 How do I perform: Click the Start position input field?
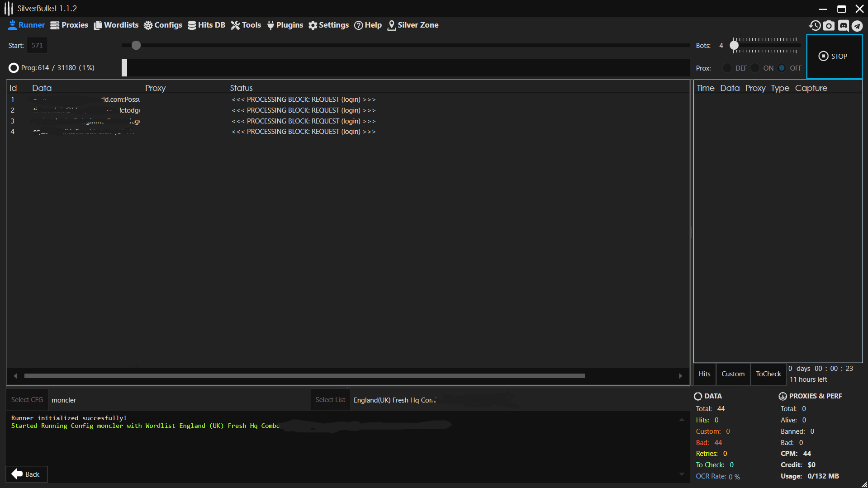point(37,45)
